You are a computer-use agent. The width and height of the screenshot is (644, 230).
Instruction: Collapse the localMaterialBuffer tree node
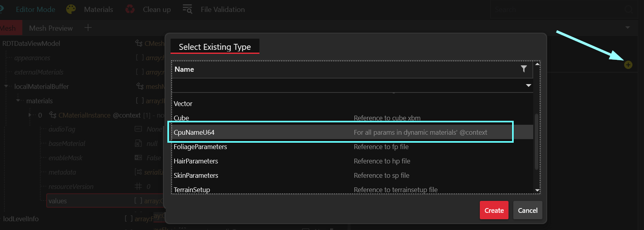pos(6,86)
